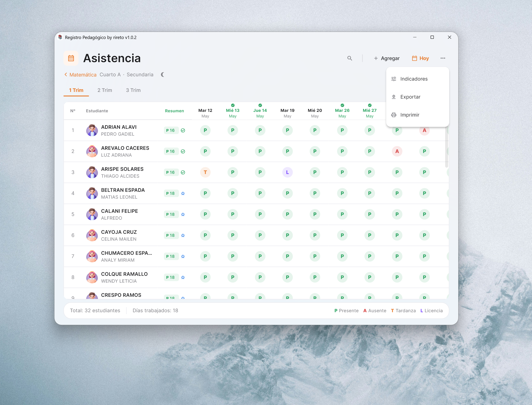532x405 pixels.
Task: Click Cayoja Cruz's star summary icon
Action: (x=183, y=235)
